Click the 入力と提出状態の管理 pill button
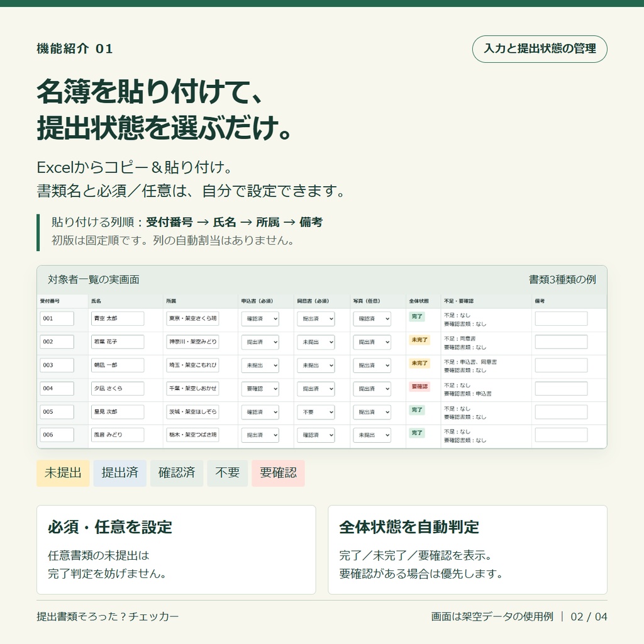 tap(539, 49)
